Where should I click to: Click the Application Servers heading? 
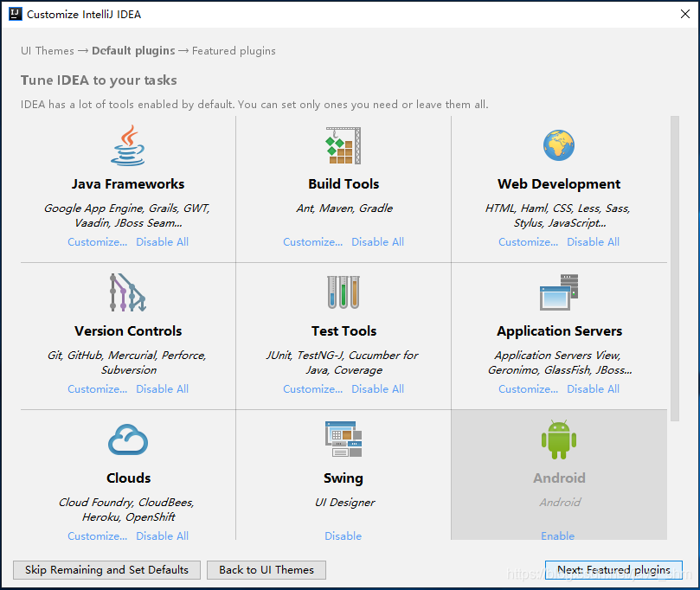(x=559, y=330)
